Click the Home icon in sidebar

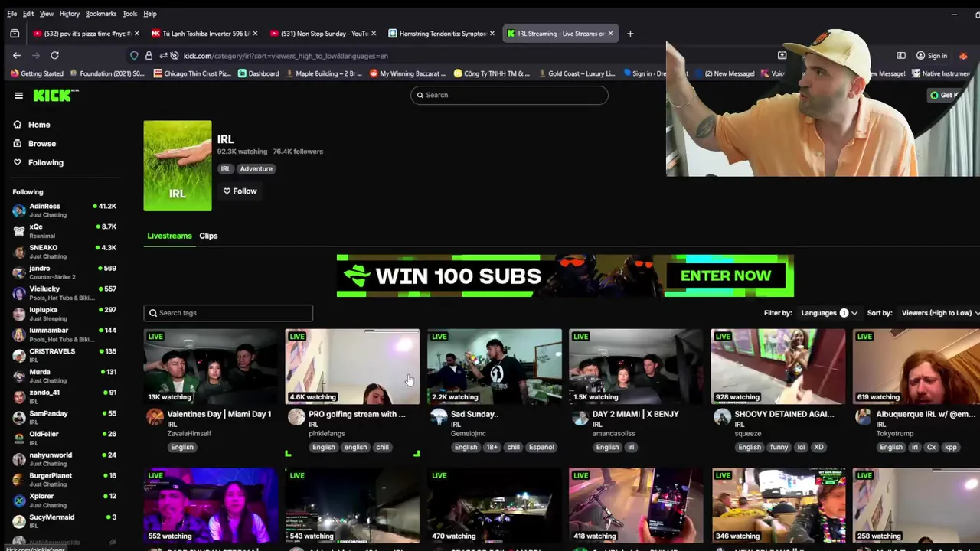click(x=18, y=125)
